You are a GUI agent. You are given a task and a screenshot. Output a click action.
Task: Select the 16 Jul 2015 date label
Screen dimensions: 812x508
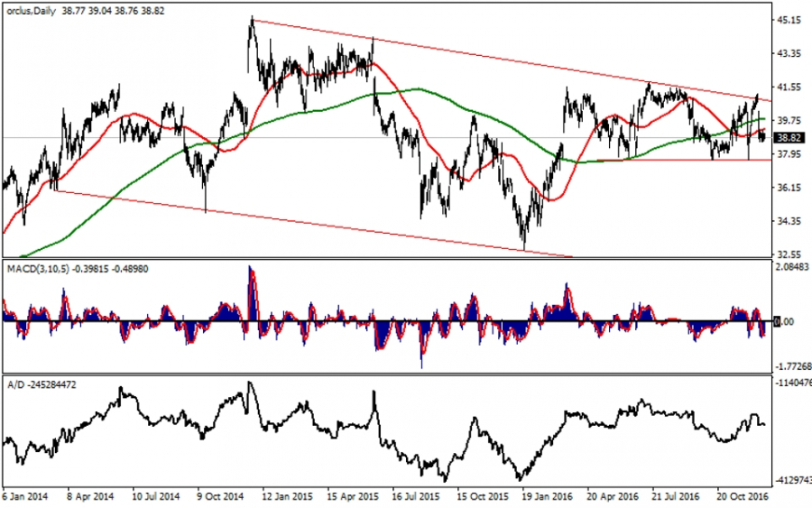tap(415, 496)
